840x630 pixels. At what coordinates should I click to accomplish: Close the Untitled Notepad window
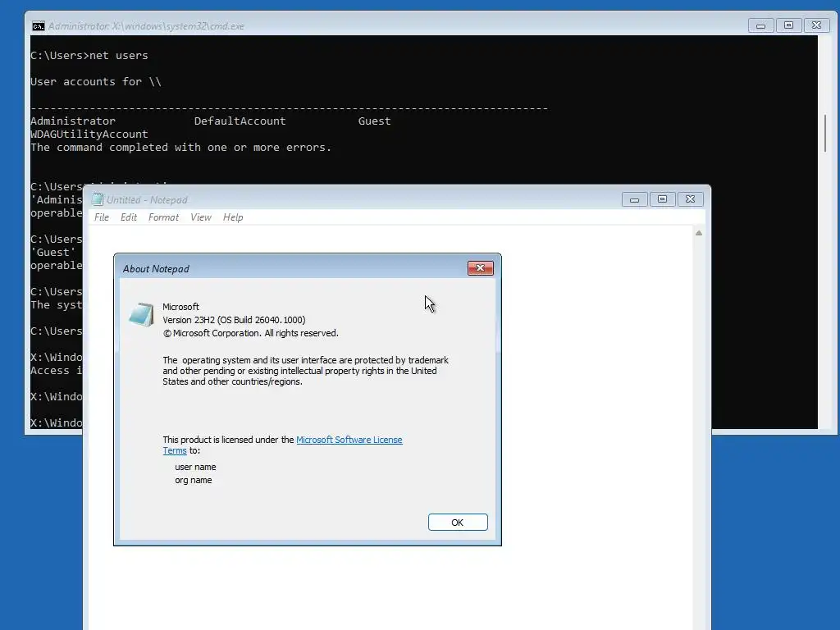pyautogui.click(x=690, y=199)
